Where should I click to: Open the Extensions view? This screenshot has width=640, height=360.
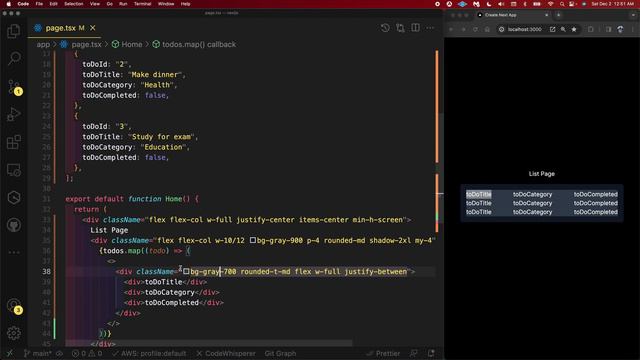click(14, 142)
